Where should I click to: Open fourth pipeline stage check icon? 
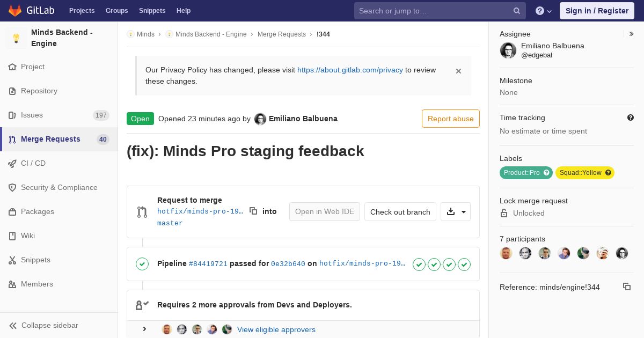[464, 264]
